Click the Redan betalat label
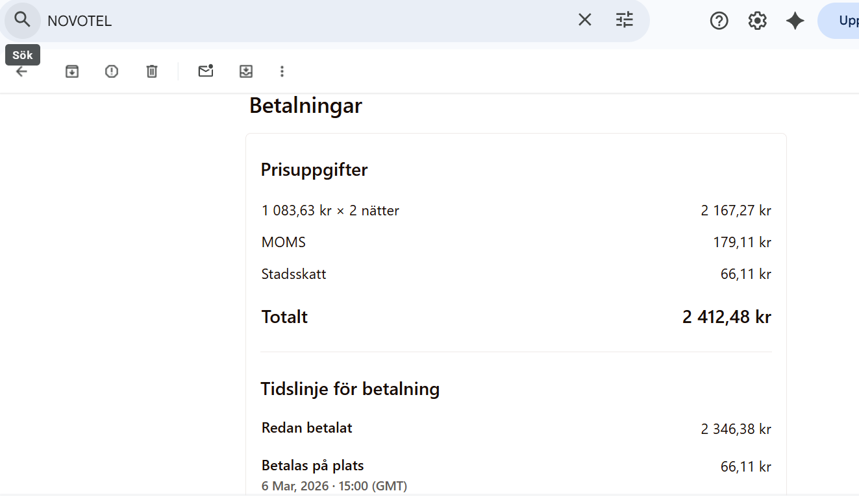859x504 pixels. [307, 428]
